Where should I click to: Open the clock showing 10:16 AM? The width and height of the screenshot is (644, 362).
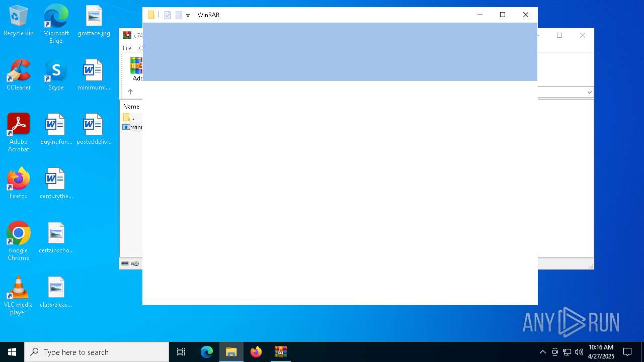pos(601,352)
